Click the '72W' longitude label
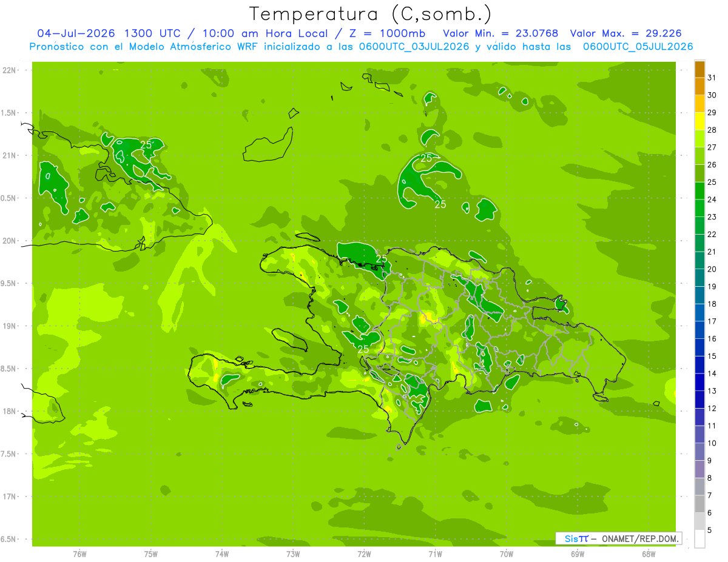728x562 pixels. coord(364,554)
